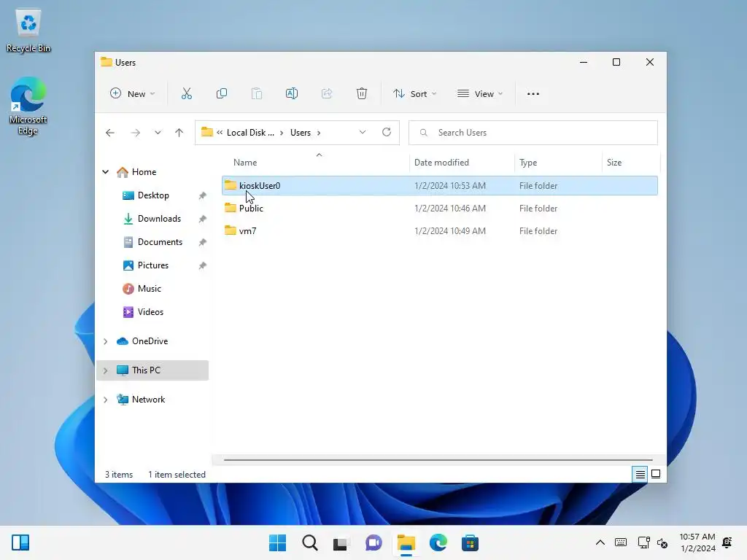This screenshot has height=560, width=747.
Task: Open Pictures in navigation pane
Action: (x=153, y=265)
